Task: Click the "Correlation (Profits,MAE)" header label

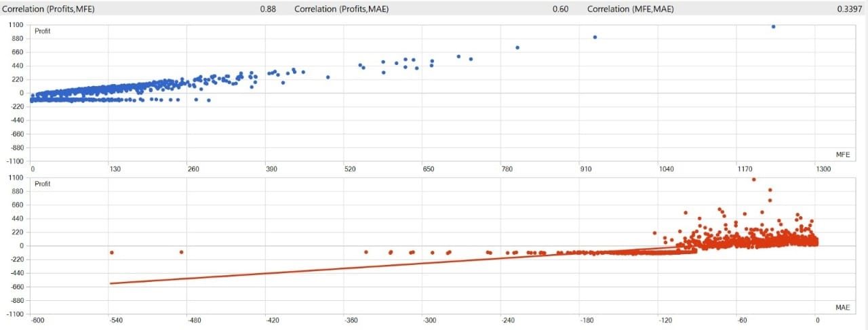Action: coord(340,9)
